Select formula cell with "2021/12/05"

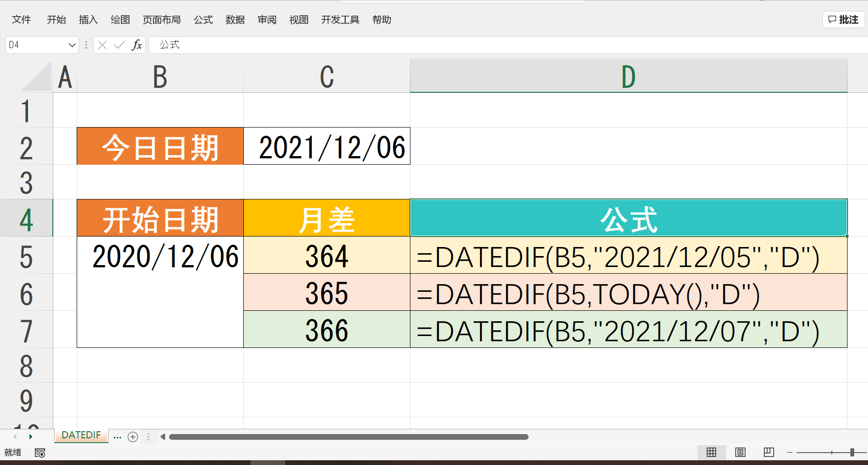[x=629, y=255]
